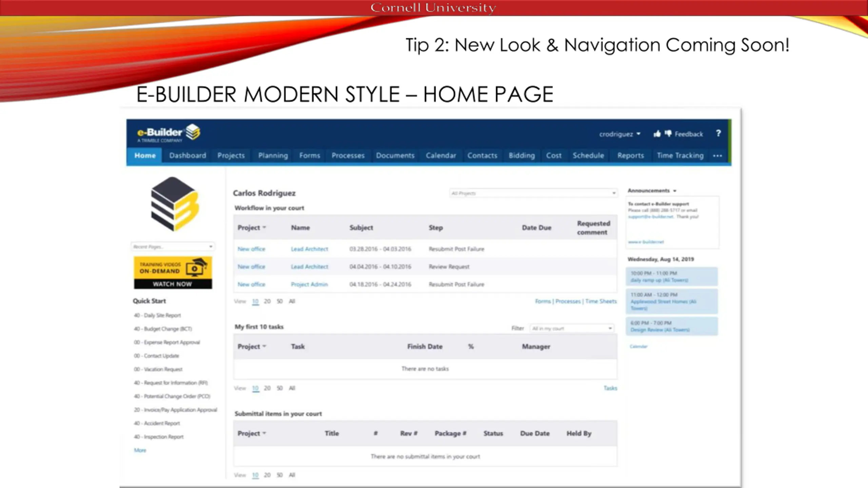Open the 11:00 AM - 12:00 PM calendar event
868x488 pixels.
[672, 301]
